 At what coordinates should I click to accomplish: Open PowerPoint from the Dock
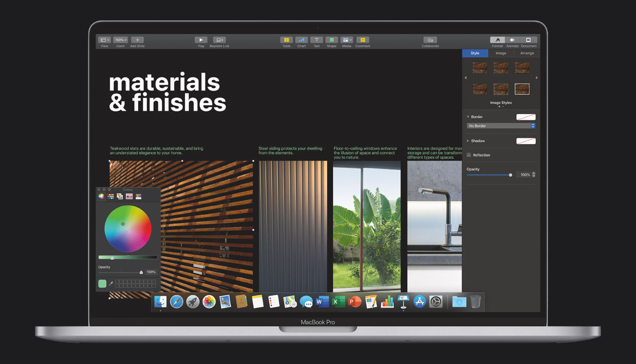point(355,302)
